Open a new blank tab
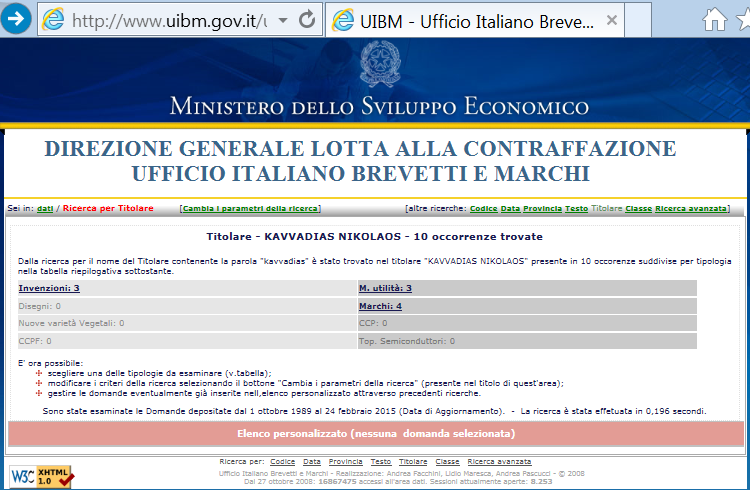Viewport: 750px width, 490px height. [638, 20]
